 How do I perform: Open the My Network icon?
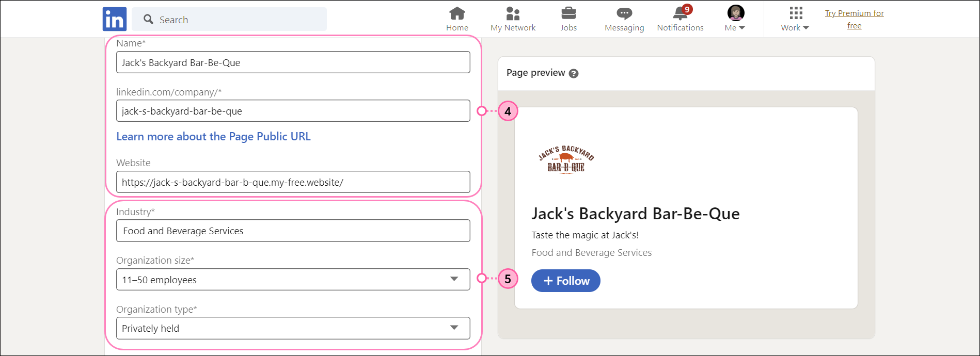(513, 13)
